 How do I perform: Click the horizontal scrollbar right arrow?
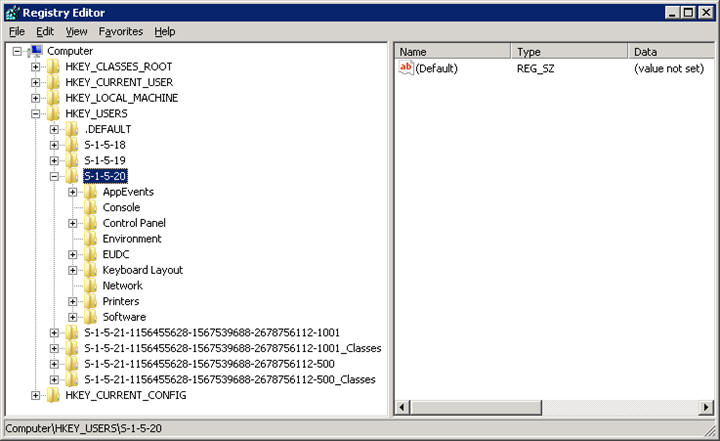pyautogui.click(x=706, y=407)
